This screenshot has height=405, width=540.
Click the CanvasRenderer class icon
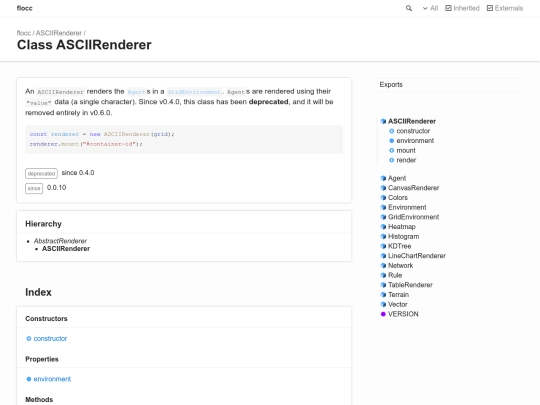(x=383, y=188)
